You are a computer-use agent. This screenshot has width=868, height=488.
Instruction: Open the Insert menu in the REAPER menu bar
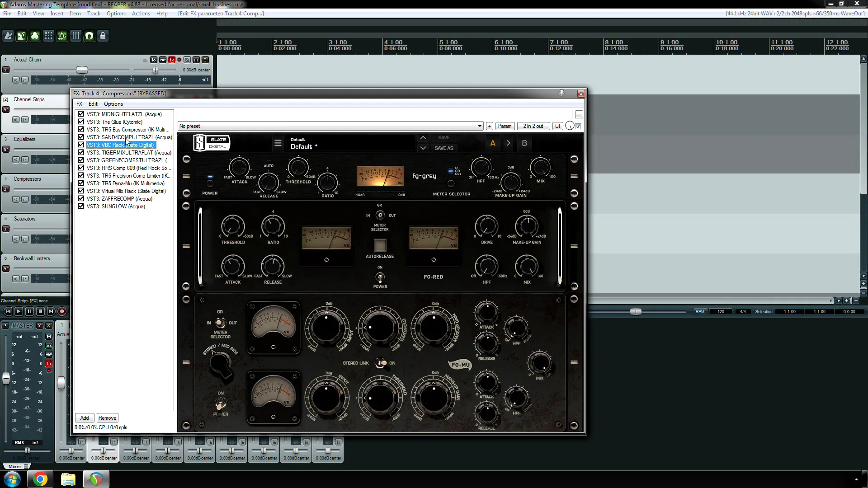click(57, 14)
